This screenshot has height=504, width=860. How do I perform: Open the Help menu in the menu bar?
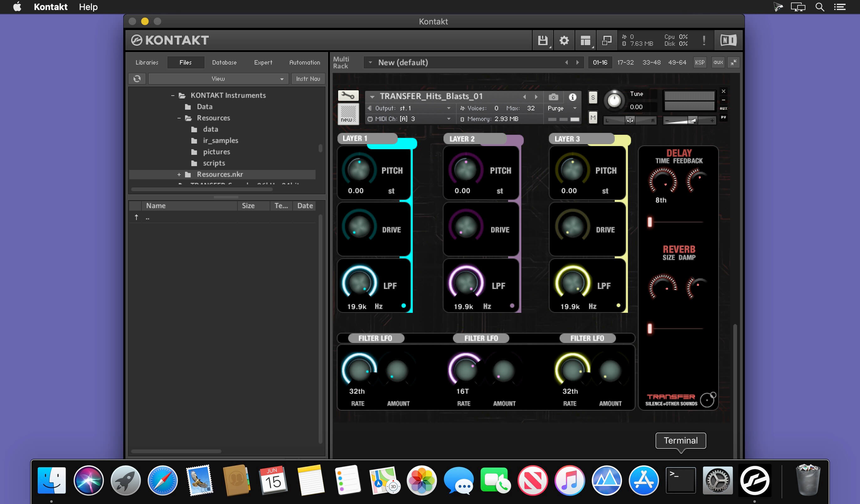coord(88,7)
